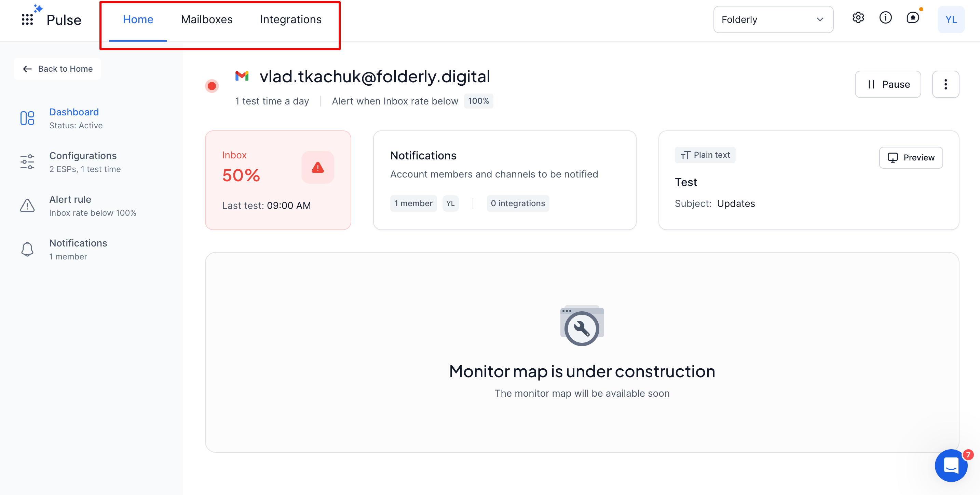Screen dimensions: 980x495
Task: Go Back to Home
Action: 58,69
